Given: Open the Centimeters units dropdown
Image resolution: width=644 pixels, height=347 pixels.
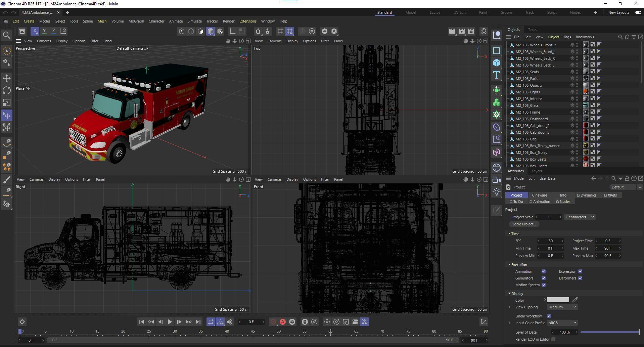Looking at the screenshot, I should [x=580, y=217].
